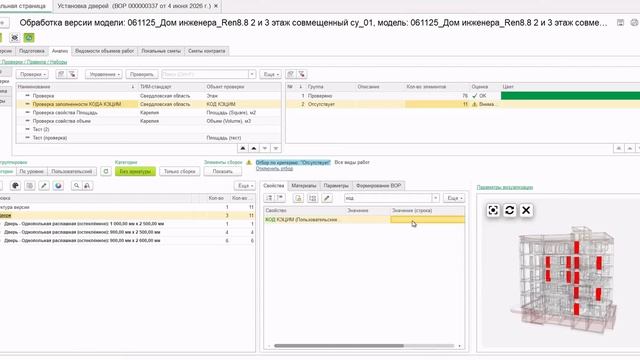The image size is (640, 360).
Task: Select the Отсутствует group row
Action: pyautogui.click(x=463, y=104)
